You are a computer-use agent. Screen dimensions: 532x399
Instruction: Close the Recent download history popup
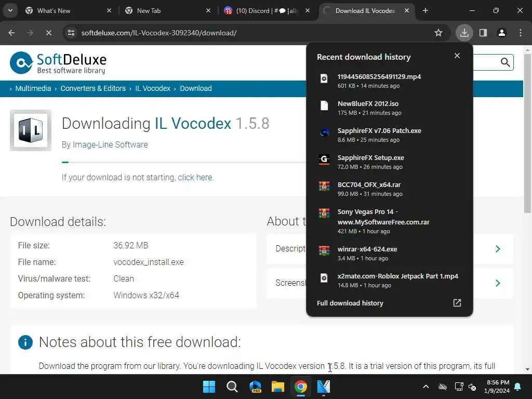(457, 56)
